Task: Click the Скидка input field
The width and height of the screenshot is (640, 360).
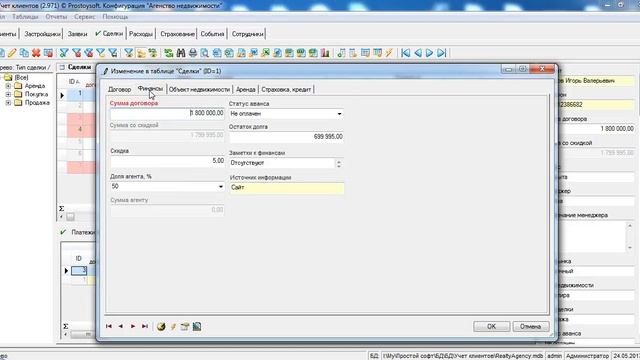Action: [x=167, y=161]
